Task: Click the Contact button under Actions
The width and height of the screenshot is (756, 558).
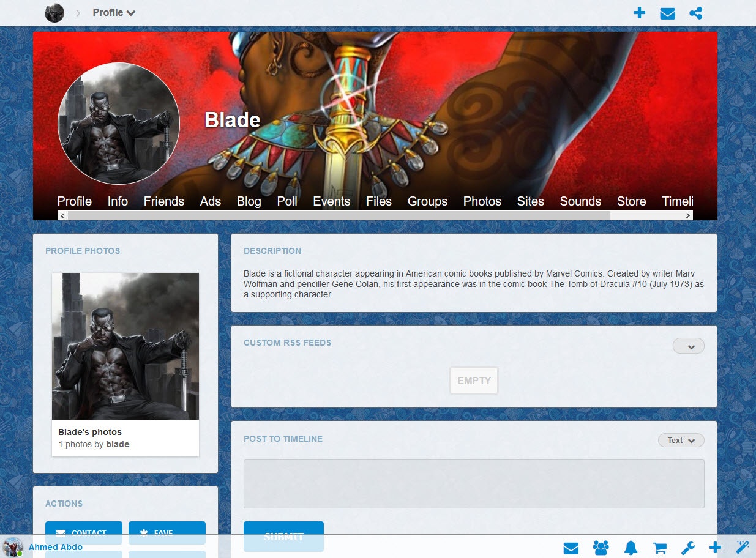Action: point(83,533)
